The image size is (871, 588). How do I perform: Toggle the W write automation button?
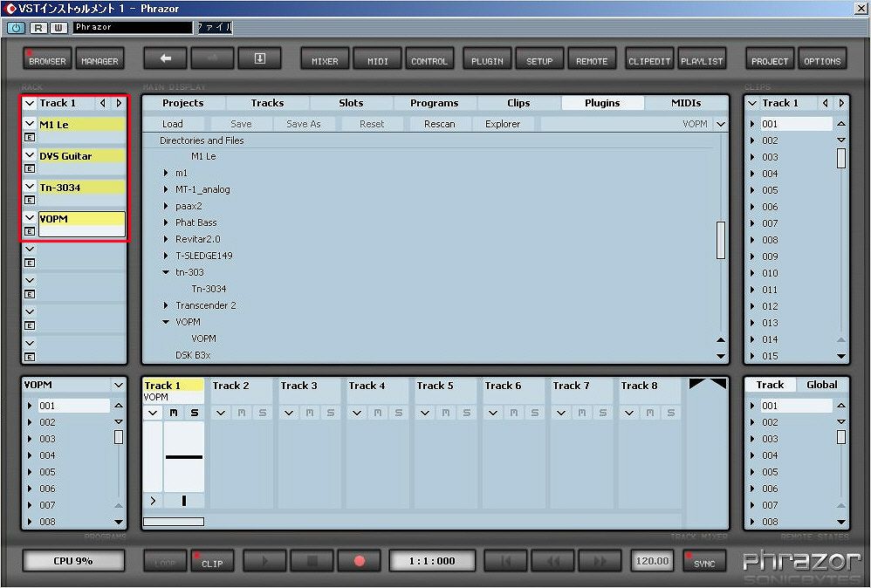coord(58,27)
